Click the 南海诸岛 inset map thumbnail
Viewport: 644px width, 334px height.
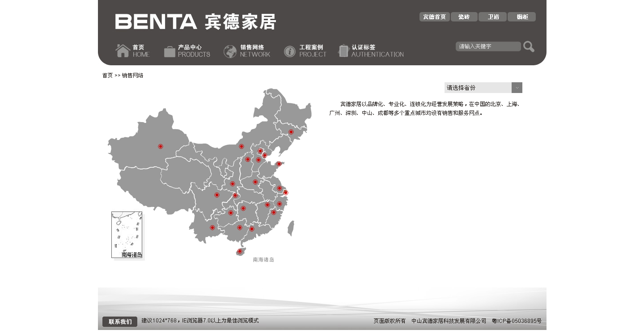click(x=127, y=235)
